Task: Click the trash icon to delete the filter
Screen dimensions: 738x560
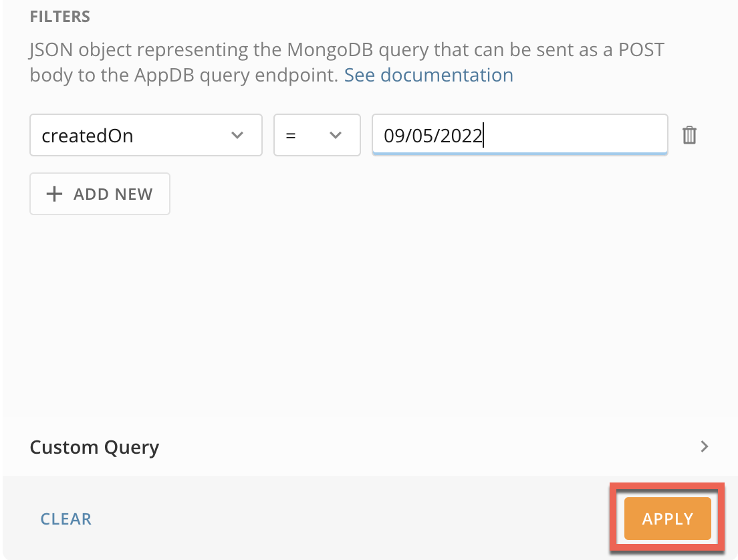Action: click(689, 135)
